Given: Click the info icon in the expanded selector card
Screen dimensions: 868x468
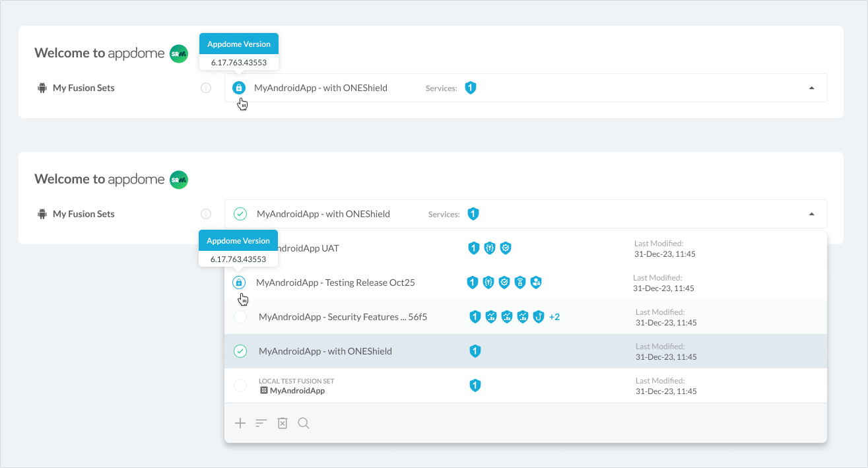Looking at the screenshot, I should coord(206,214).
